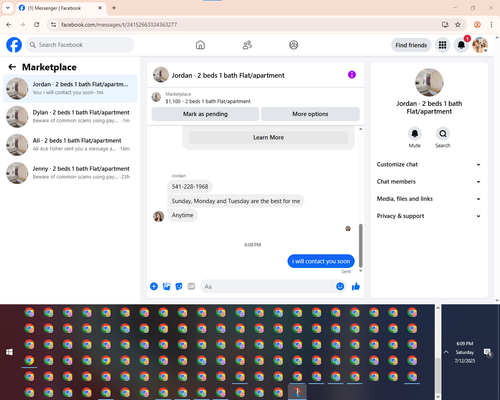Expand the Chat members section
The height and width of the screenshot is (400, 500).
point(429,182)
